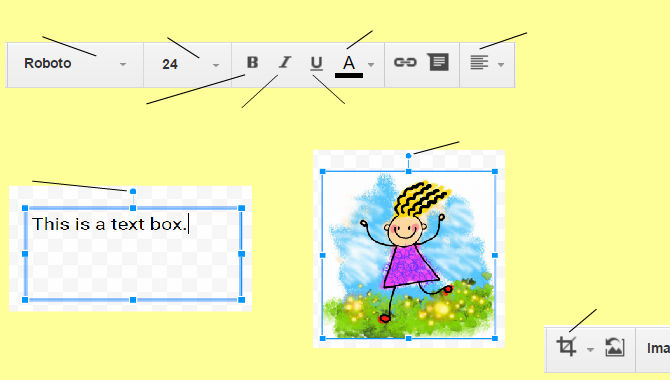The height and width of the screenshot is (380, 670).
Task: Click the Image options button
Action: tap(658, 349)
